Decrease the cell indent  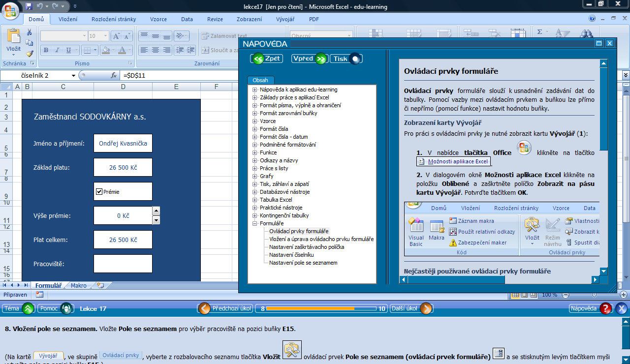click(x=181, y=50)
